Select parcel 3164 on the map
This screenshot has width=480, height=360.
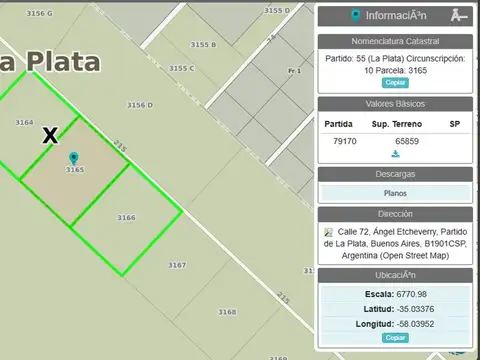tap(24, 123)
